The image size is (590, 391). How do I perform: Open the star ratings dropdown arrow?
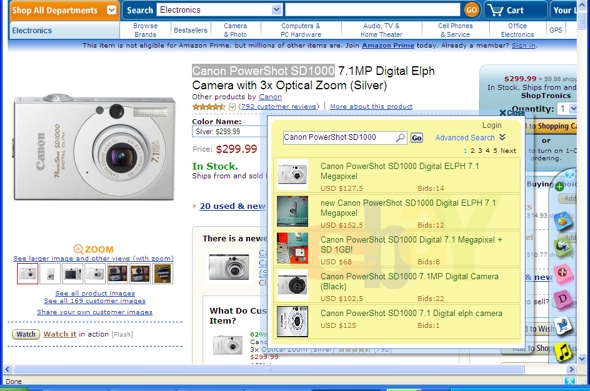click(x=232, y=107)
